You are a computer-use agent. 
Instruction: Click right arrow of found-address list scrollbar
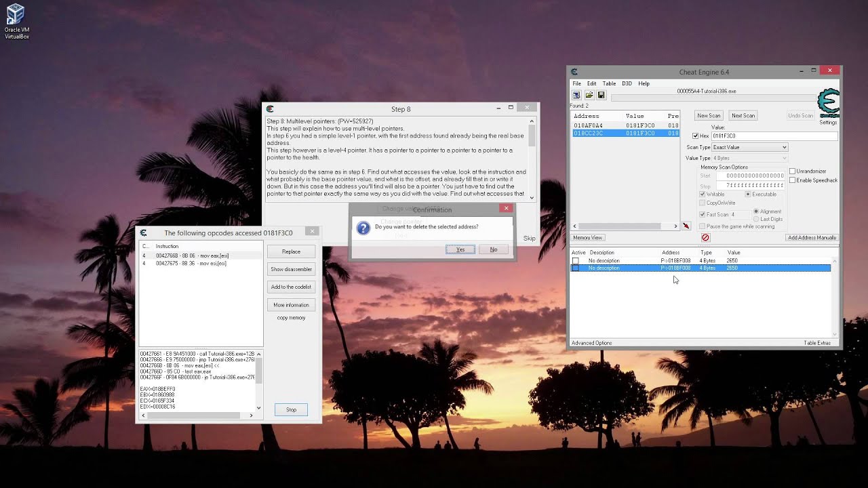coord(675,226)
